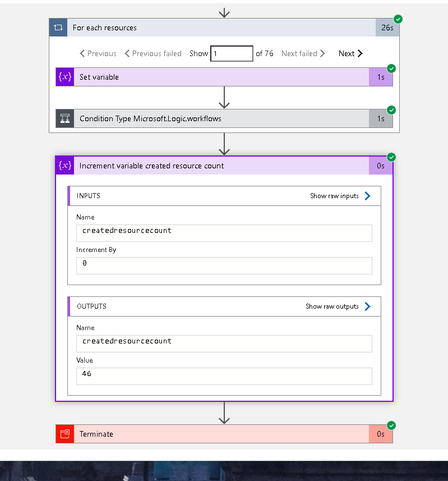Image resolution: width=448 pixels, height=481 pixels.
Task: Click the 1s duration on Condition step
Action: click(x=381, y=118)
